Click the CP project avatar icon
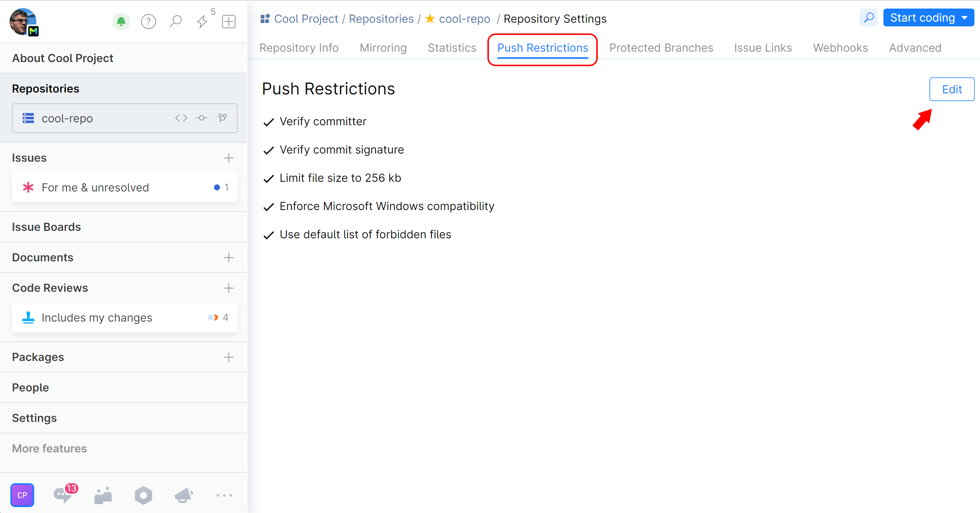 coord(23,494)
